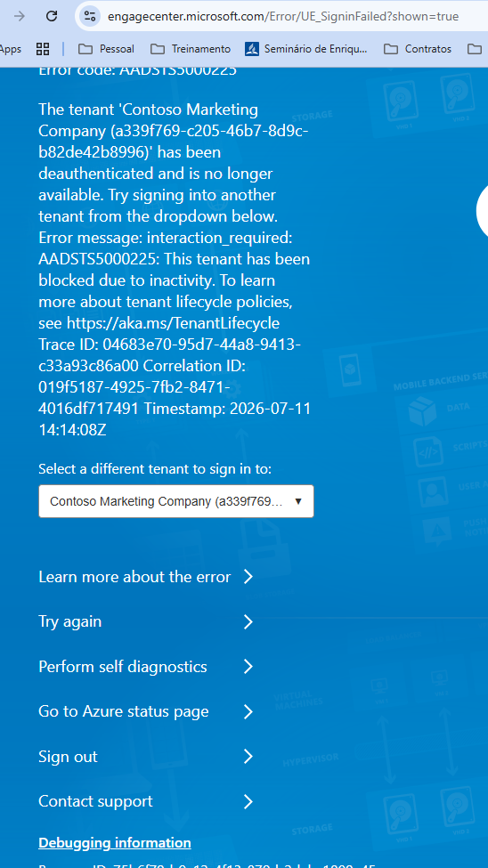Click the Contact support link
Image resolution: width=488 pixels, height=868 pixels.
(x=96, y=801)
